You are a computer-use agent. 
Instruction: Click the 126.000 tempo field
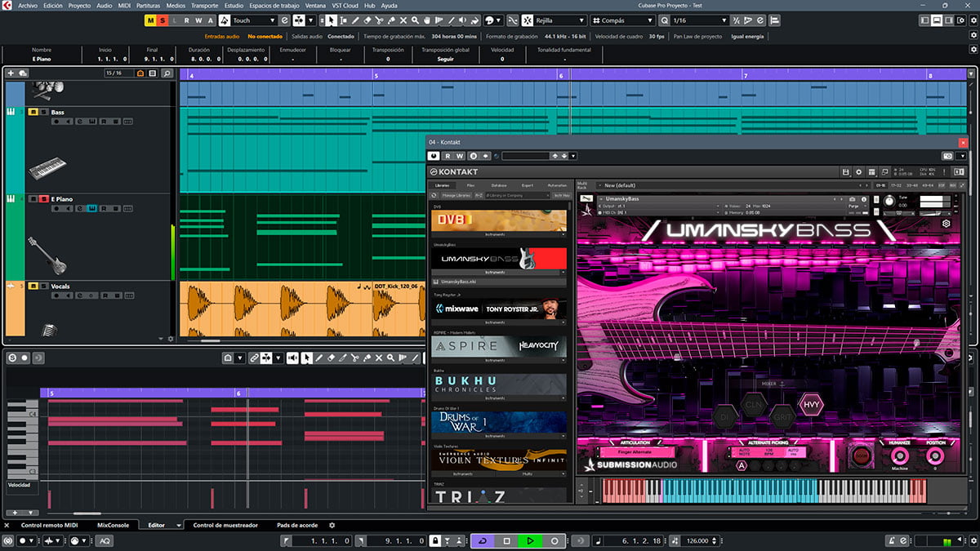tap(697, 540)
